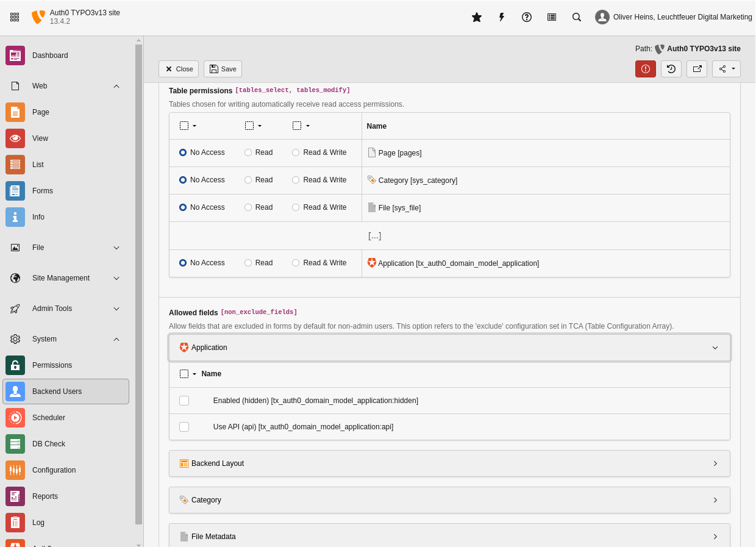Click the TYPO3 logo in top bar

[x=38, y=17]
